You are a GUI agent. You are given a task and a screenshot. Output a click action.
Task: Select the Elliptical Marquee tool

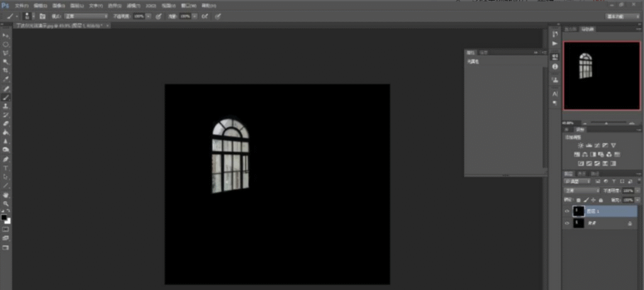click(6, 45)
